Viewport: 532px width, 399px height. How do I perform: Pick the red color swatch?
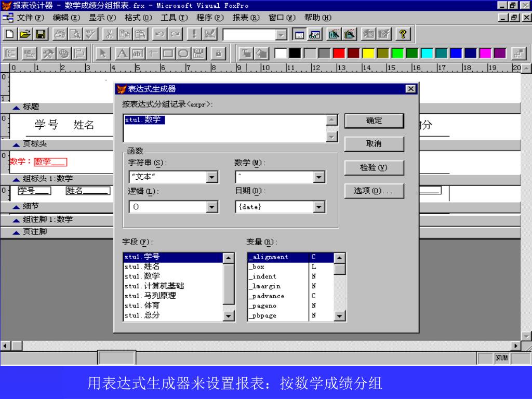pyautogui.click(x=339, y=54)
